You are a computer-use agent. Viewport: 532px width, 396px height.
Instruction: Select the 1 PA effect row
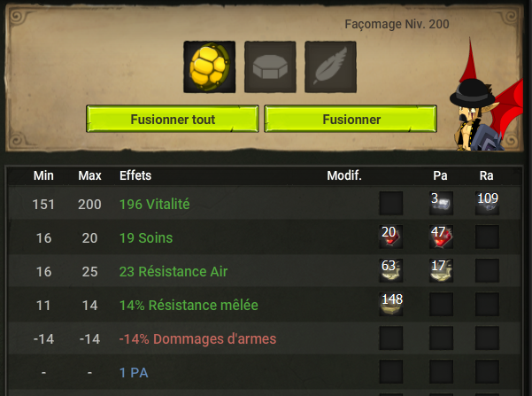click(x=264, y=372)
